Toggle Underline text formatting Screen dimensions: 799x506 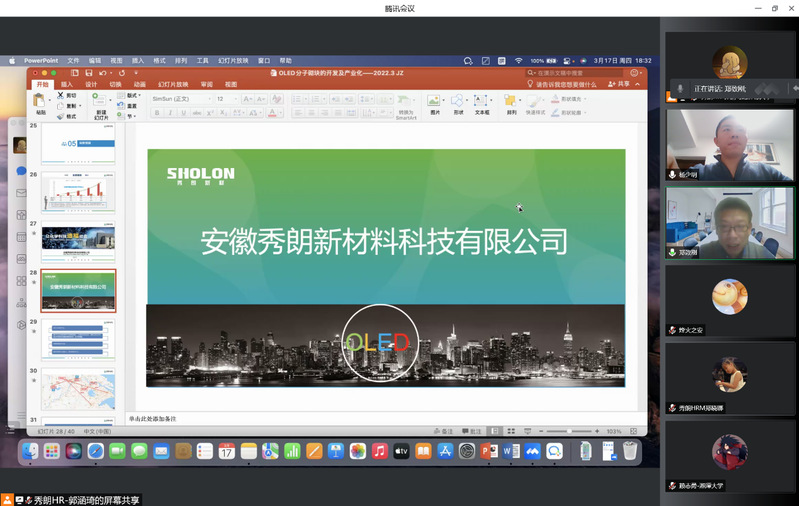click(x=183, y=113)
